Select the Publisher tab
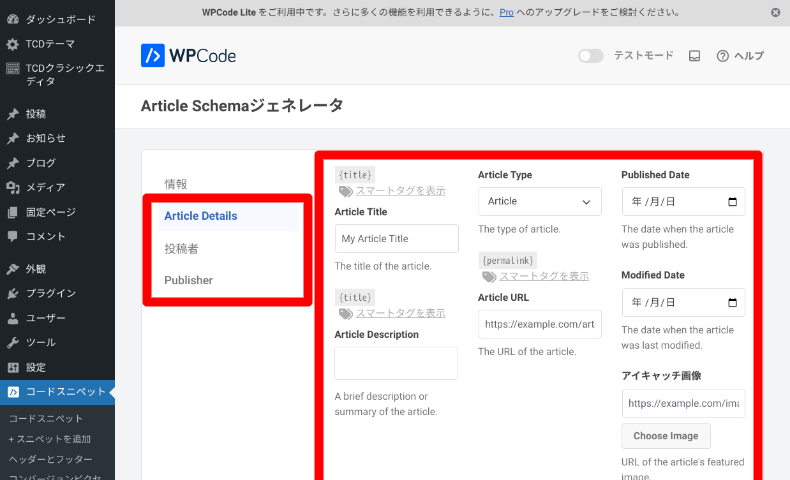Screen dimensions: 790x480 [x=188, y=280]
